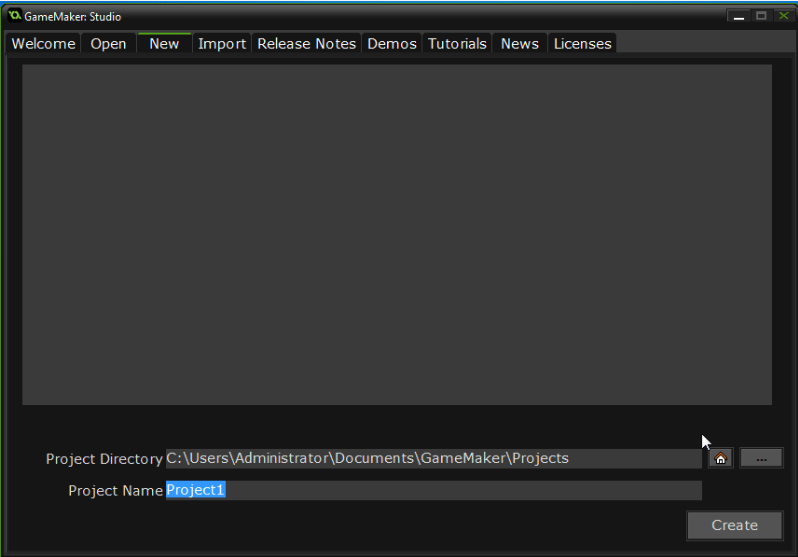The image size is (798, 557).
Task: Click the GameMaker Studio logo icon
Action: tap(15, 16)
